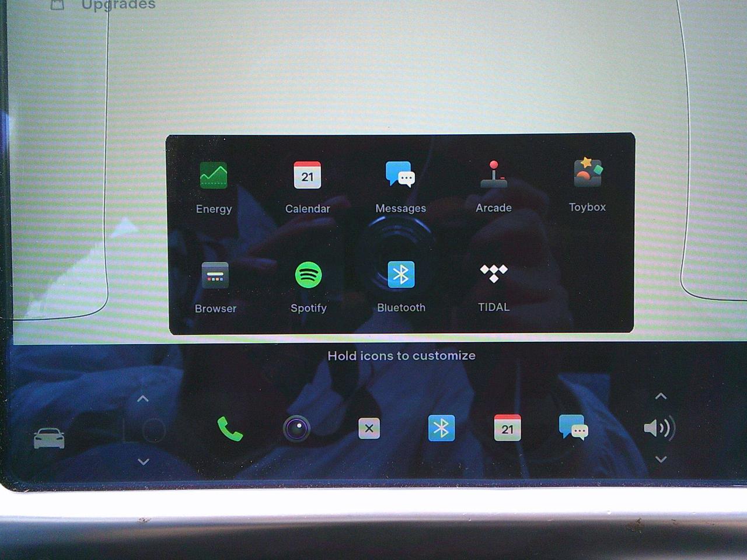Tap the volume speaker icon

pyautogui.click(x=659, y=428)
